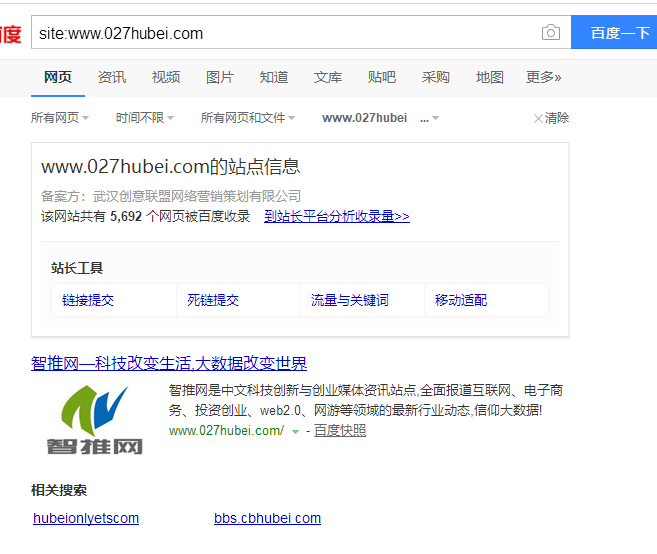Screen dimensions: 657x554
Task: Open the www.027hubei site filter dropdown
Action: tap(380, 118)
